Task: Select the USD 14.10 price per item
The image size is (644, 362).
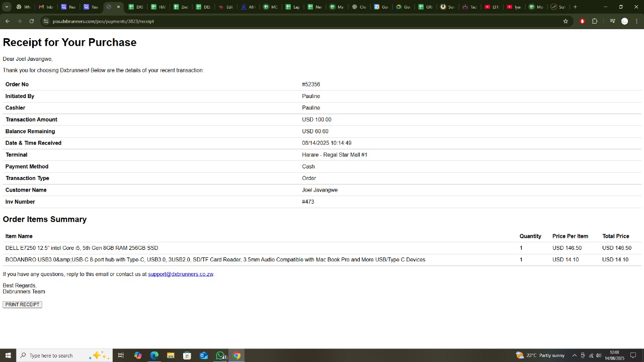Action: pyautogui.click(x=566, y=260)
